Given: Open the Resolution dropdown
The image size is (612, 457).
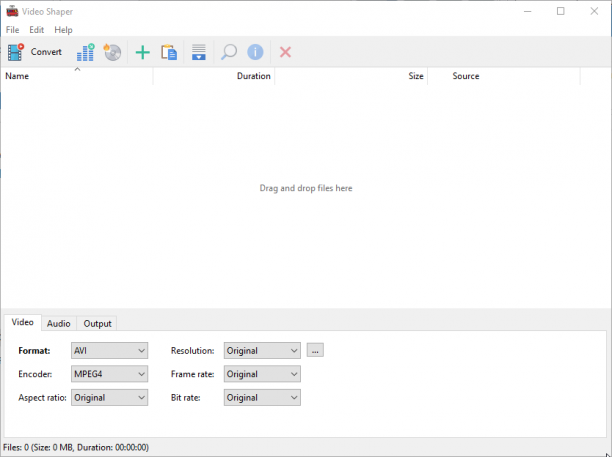Looking at the screenshot, I should [x=262, y=350].
